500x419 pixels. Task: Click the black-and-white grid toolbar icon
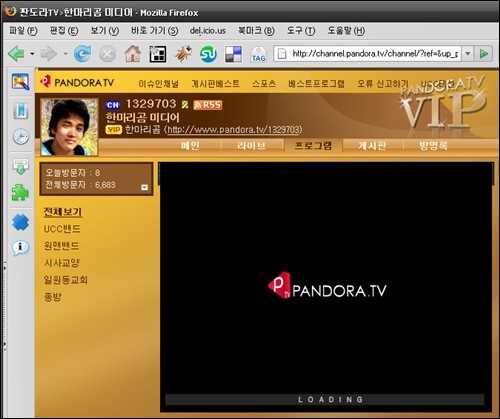pyautogui.click(x=158, y=54)
